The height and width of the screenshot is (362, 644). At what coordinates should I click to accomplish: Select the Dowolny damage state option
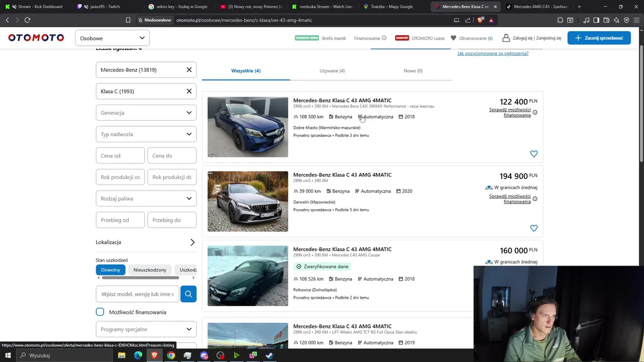tap(111, 270)
